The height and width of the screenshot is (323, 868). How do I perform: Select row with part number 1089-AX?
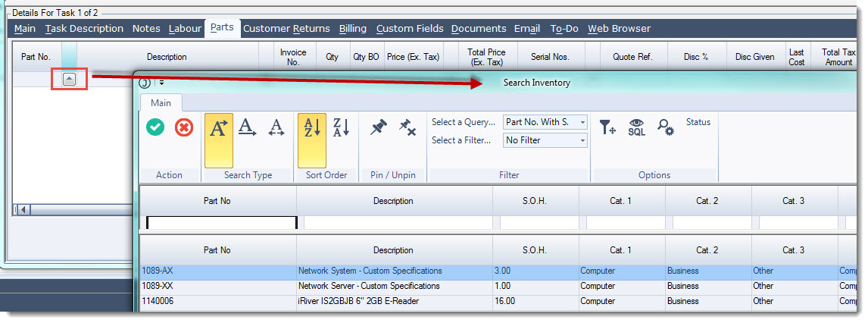498,271
